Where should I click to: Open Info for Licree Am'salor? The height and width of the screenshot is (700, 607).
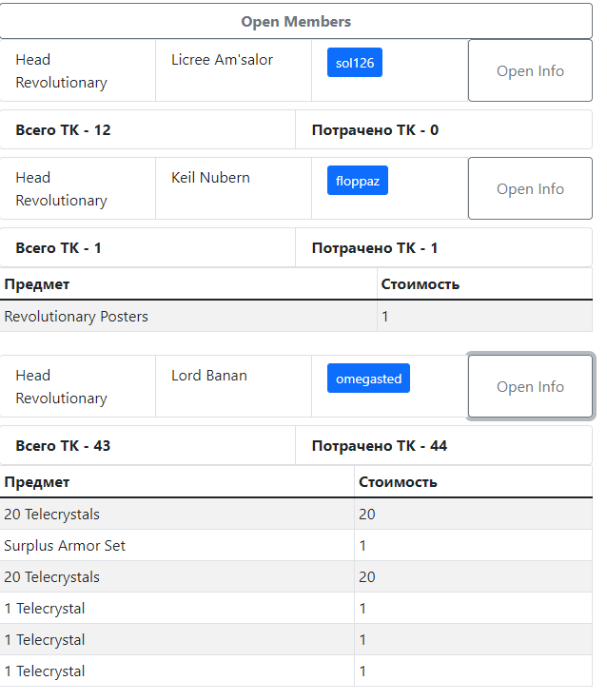[530, 70]
